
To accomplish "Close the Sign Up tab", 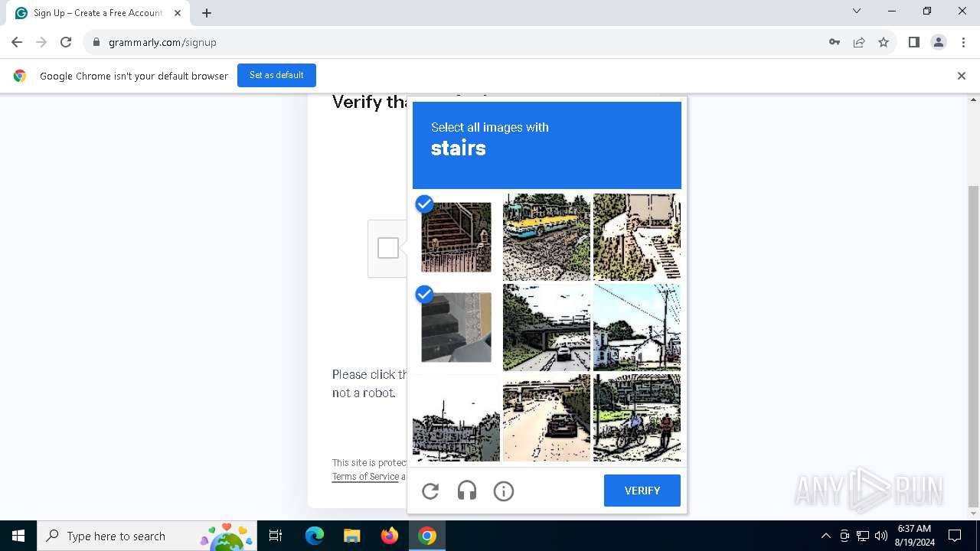I will (x=178, y=13).
